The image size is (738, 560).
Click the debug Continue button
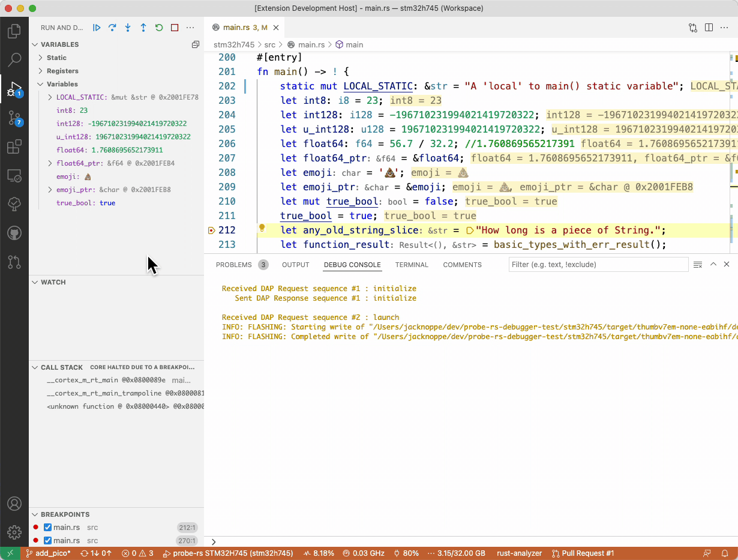click(97, 28)
